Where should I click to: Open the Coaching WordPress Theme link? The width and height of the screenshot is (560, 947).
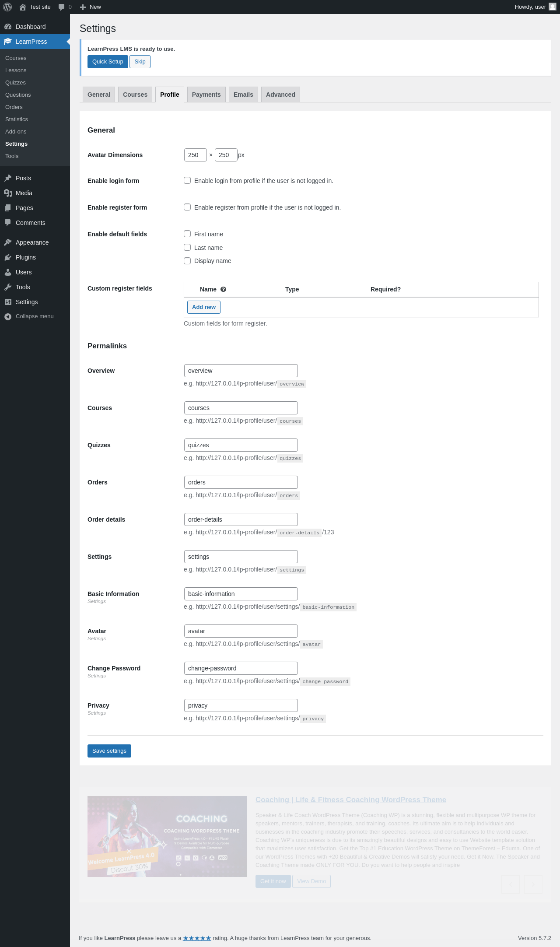pyautogui.click(x=351, y=800)
